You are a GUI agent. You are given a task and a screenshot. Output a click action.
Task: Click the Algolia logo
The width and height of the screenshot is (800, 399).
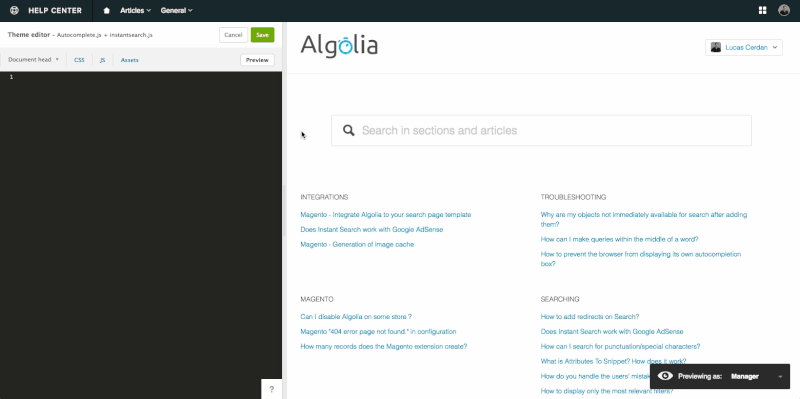click(339, 46)
